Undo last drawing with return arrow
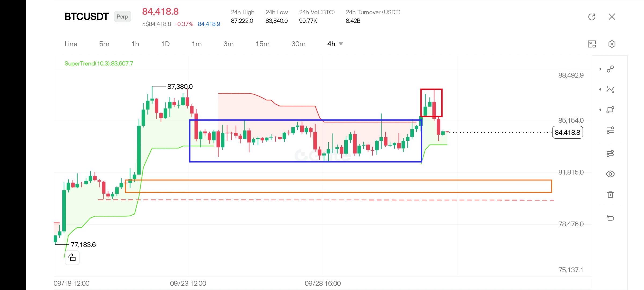The image size is (644, 290). click(610, 218)
